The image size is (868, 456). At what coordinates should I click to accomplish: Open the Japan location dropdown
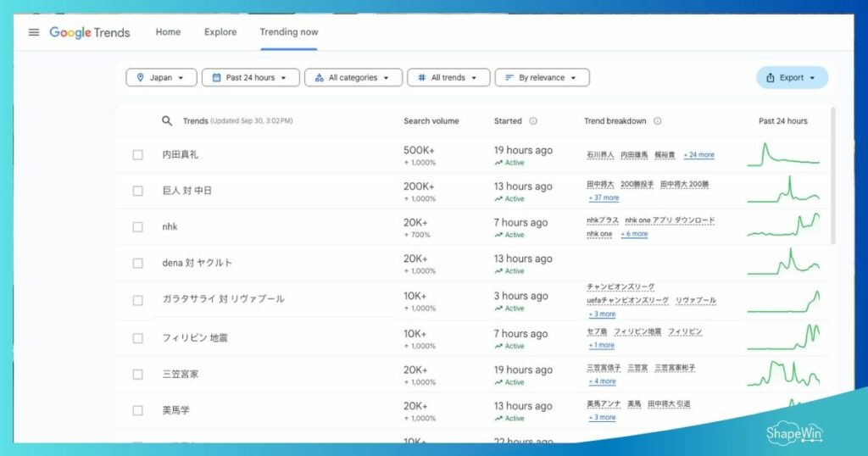coord(161,77)
